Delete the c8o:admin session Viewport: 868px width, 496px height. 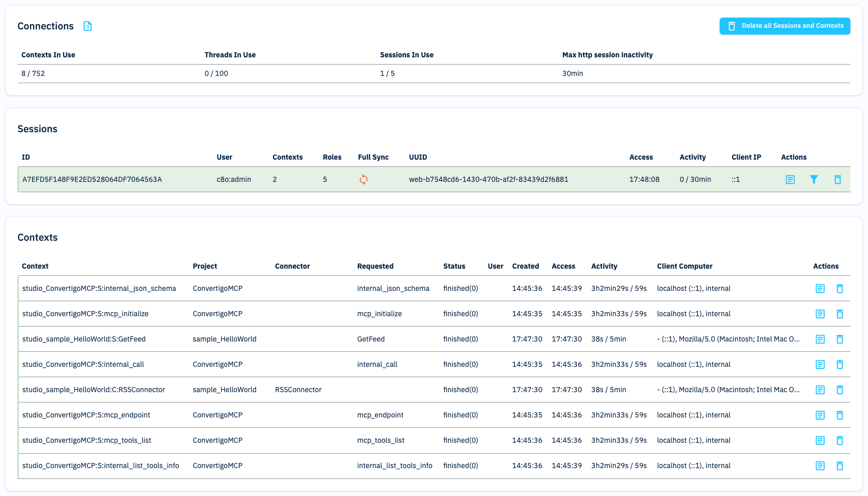[837, 180]
